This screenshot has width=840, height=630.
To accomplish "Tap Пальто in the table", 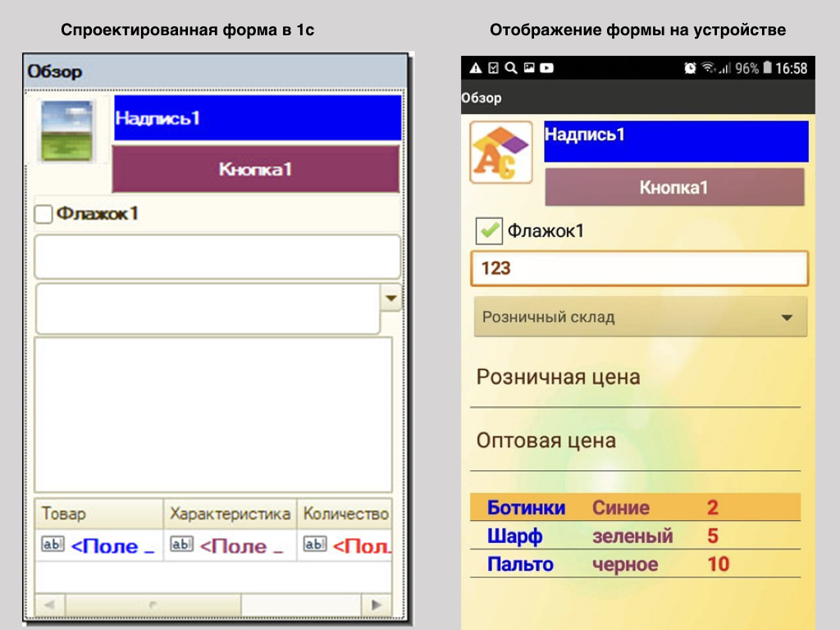I will pyautogui.click(x=520, y=564).
